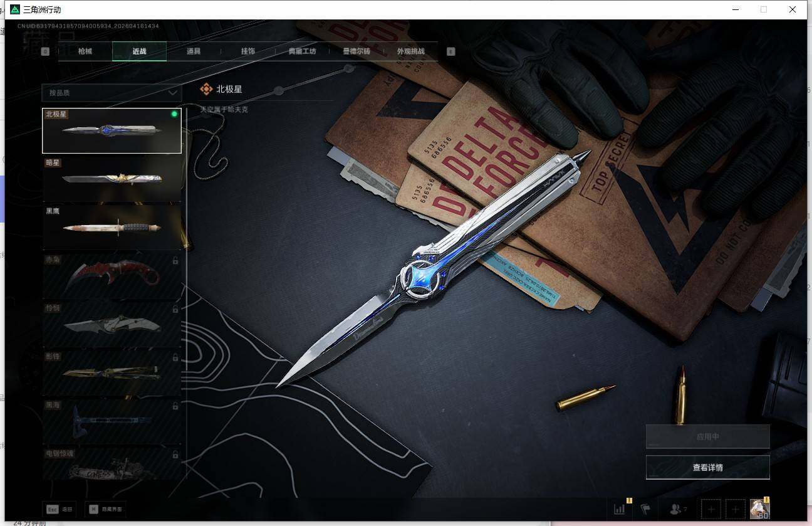Select the locked 赤枭 karambit thumbnail
The height and width of the screenshot is (526, 812).
[112, 275]
